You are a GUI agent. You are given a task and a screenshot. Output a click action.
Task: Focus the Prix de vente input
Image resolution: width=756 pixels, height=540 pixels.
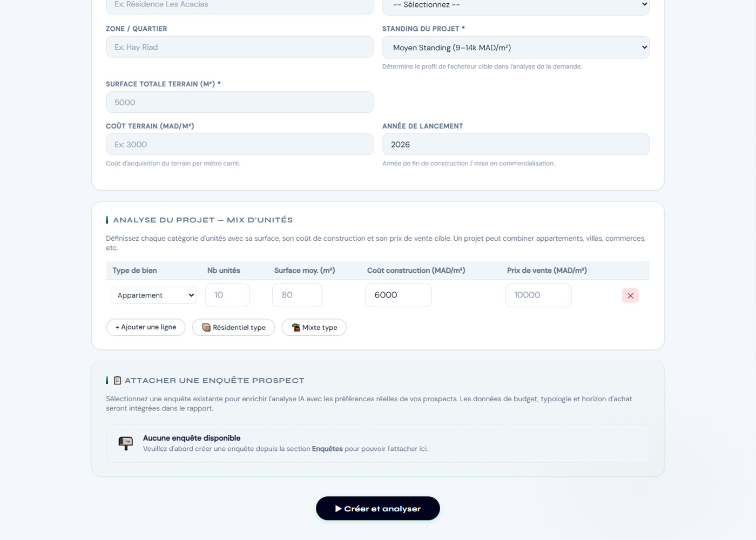538,295
